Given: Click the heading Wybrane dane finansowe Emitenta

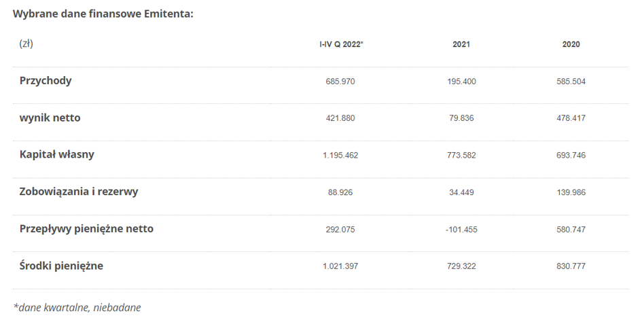Looking at the screenshot, I should click(103, 14).
